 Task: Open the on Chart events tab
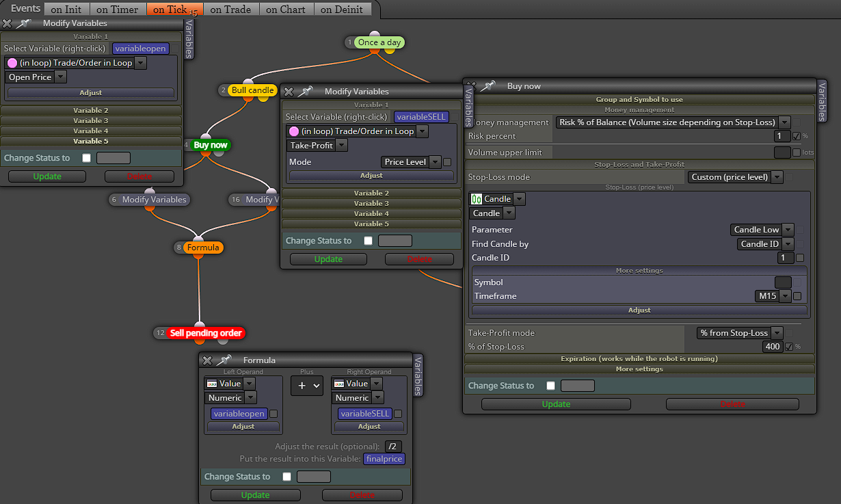tap(286, 9)
